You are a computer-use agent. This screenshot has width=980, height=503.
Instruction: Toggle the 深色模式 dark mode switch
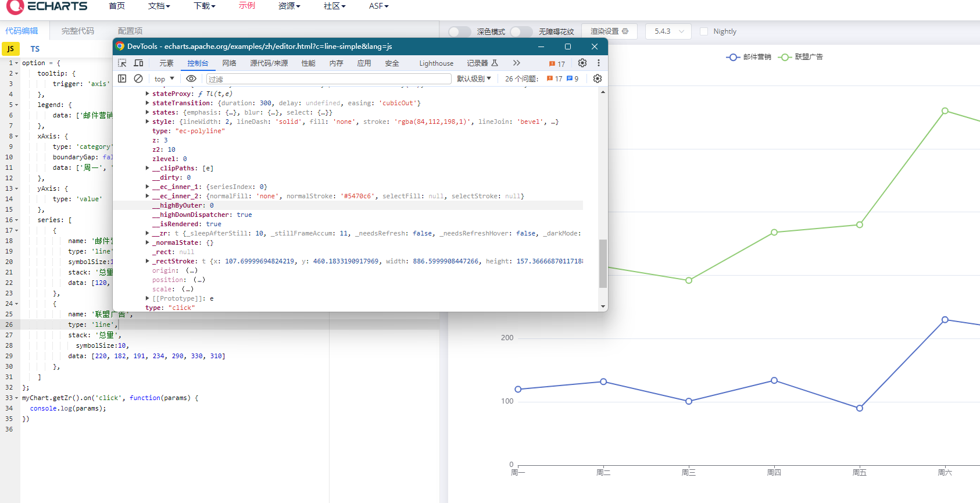click(x=460, y=31)
